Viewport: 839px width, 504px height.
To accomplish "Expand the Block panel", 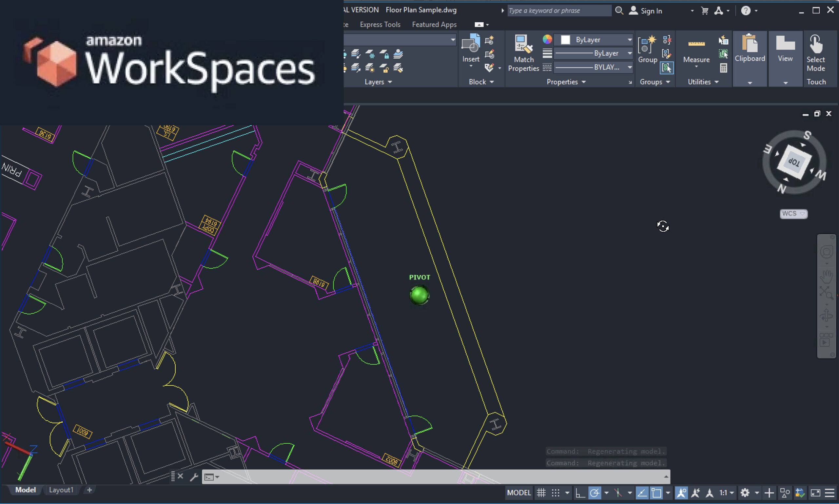I will 481,82.
